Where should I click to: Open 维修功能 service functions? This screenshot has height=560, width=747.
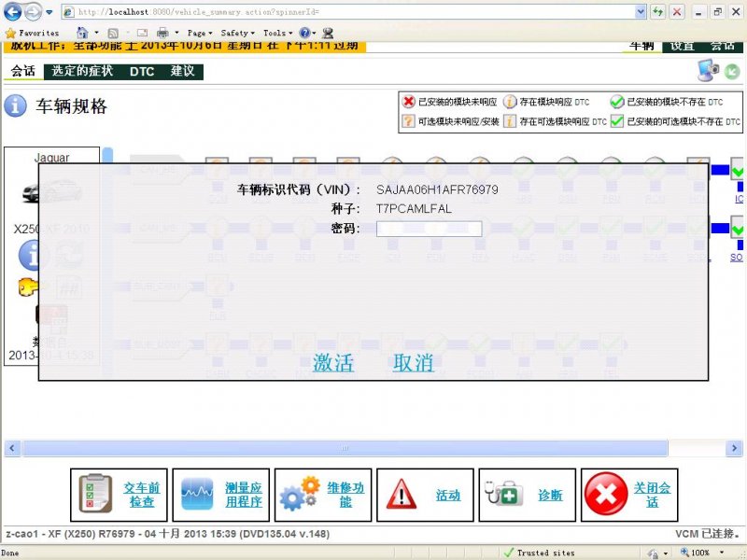point(323,495)
